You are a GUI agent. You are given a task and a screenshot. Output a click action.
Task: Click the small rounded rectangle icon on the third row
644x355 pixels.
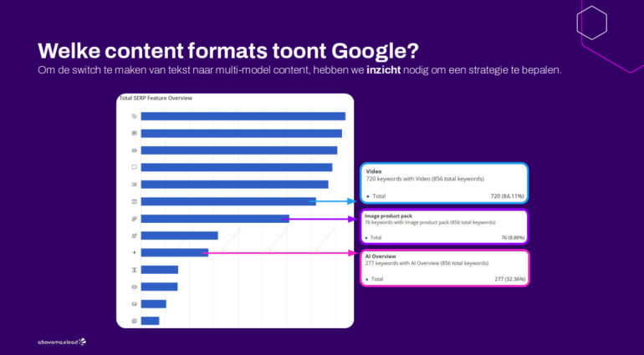134,150
